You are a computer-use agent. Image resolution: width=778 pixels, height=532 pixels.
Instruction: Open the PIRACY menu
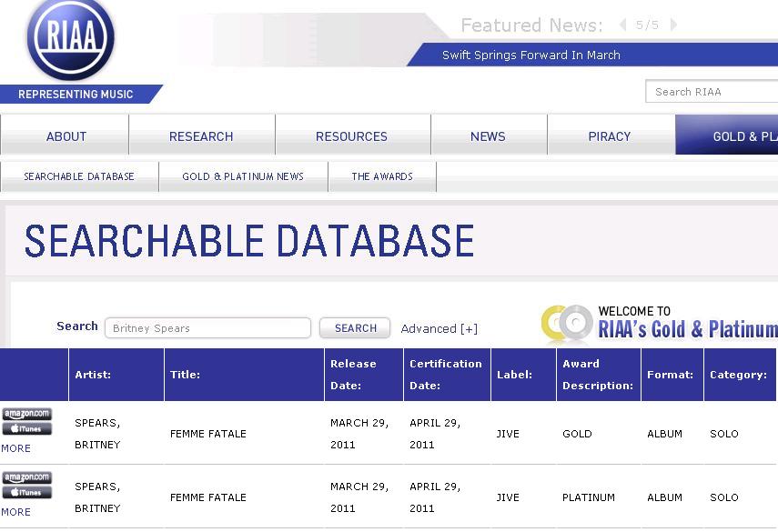[611, 135]
